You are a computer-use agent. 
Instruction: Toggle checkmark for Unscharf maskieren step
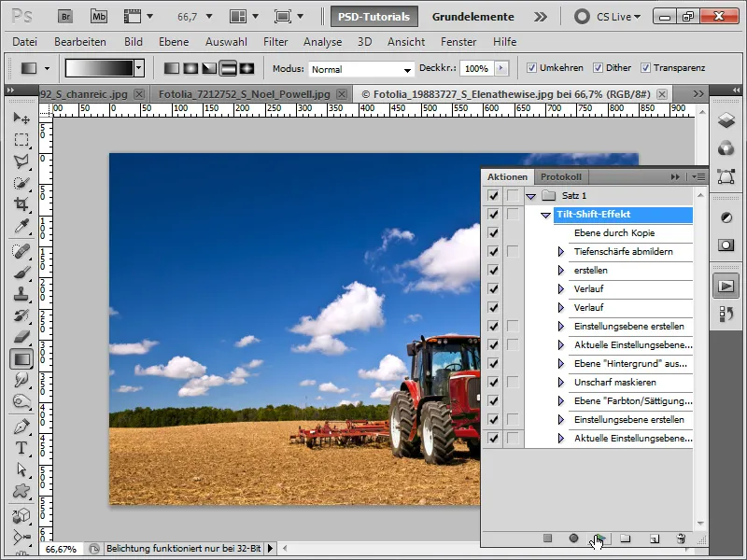click(x=493, y=383)
